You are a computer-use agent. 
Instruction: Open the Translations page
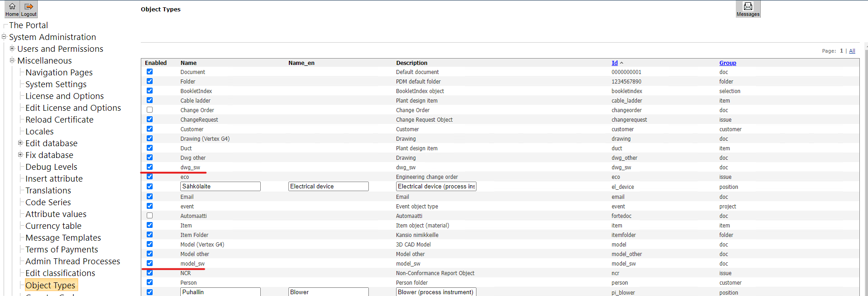[x=48, y=191]
